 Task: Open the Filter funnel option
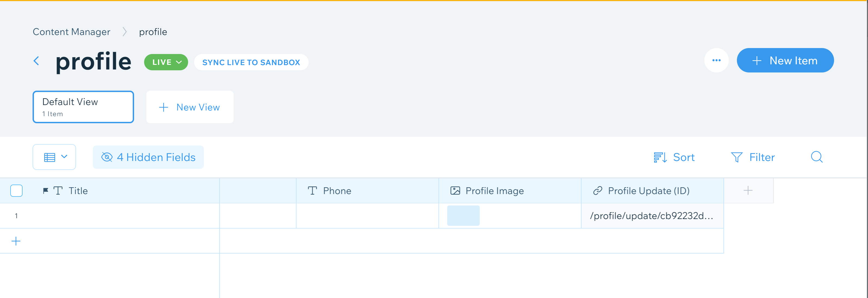coord(752,157)
